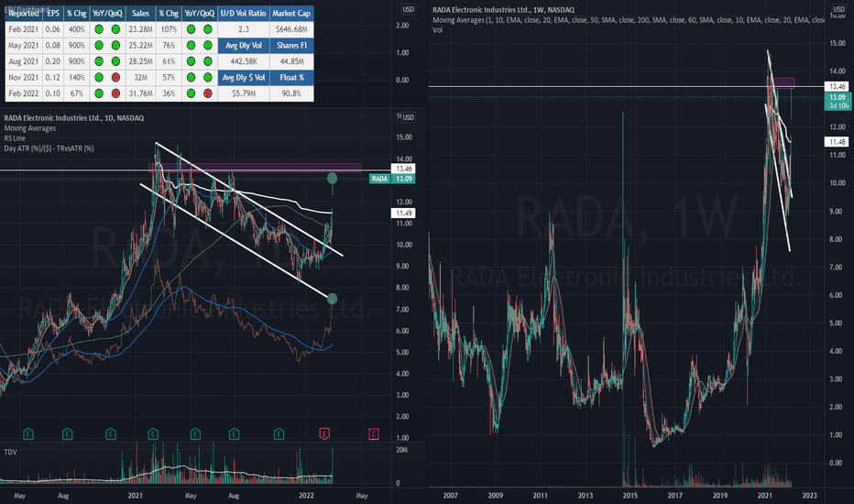Screen dimensions: 854x504
Task: Click the weekly Moving Averages parameters legend
Action: 629,19
